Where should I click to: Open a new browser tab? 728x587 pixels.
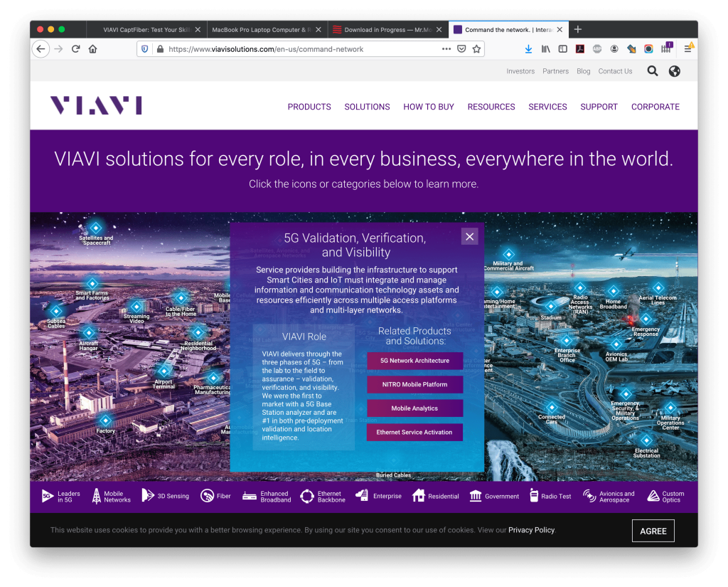click(577, 29)
